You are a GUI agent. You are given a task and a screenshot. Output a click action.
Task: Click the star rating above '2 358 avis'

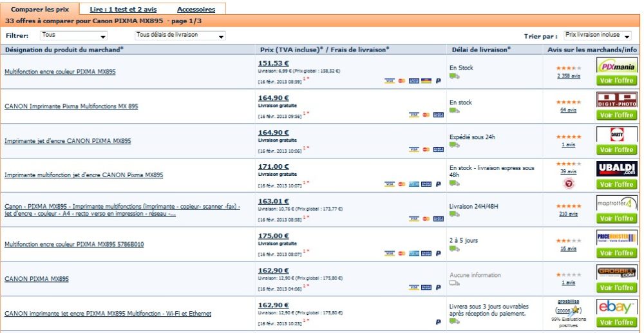coord(569,68)
